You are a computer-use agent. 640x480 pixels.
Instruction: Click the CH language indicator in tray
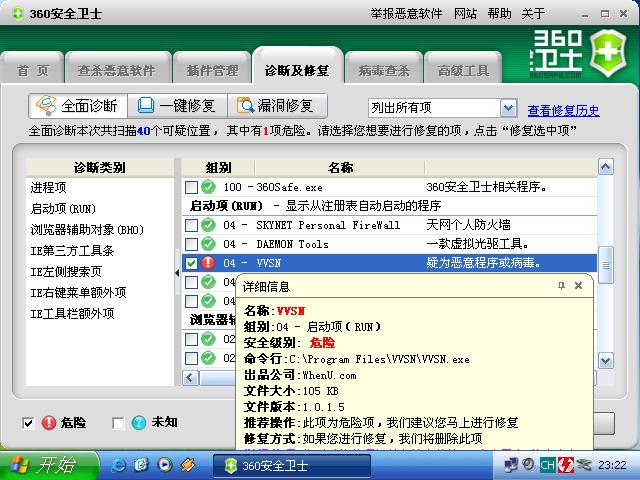[547, 465]
